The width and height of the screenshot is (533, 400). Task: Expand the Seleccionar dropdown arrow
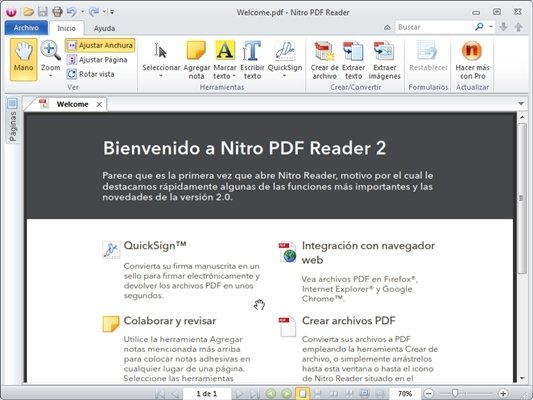[x=161, y=76]
